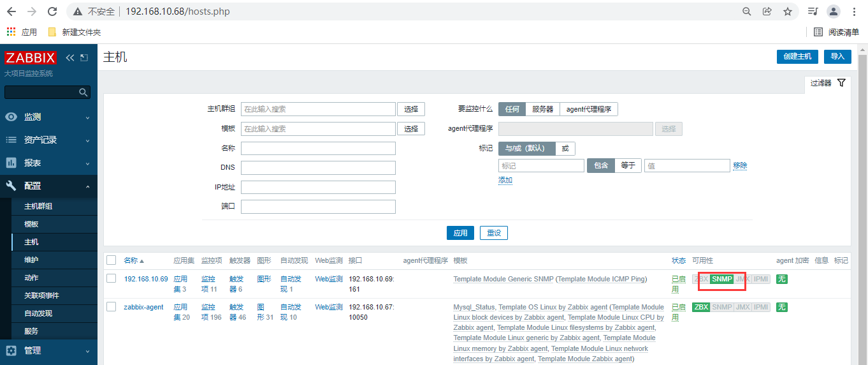Click the 创建主机 button

[x=797, y=56]
